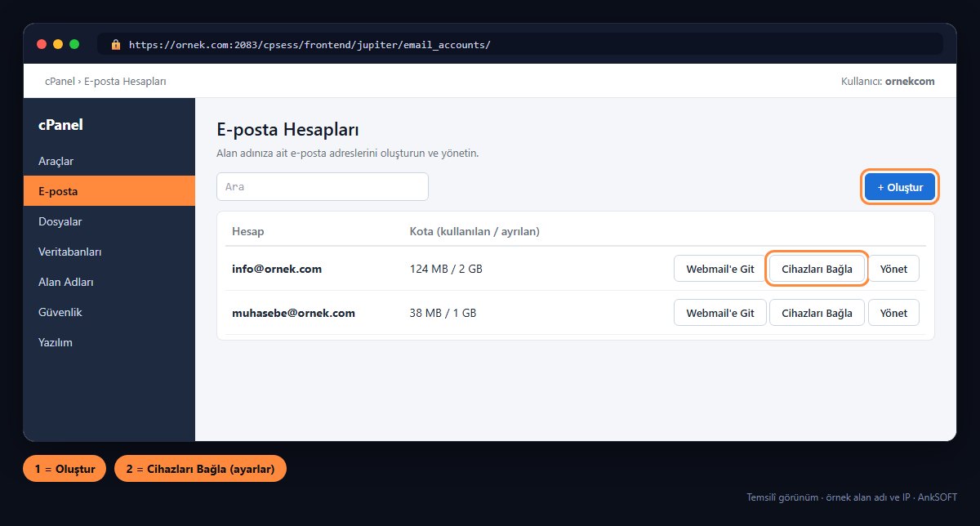Click the Hesap column header
The height and width of the screenshot is (526, 980).
tap(248, 232)
